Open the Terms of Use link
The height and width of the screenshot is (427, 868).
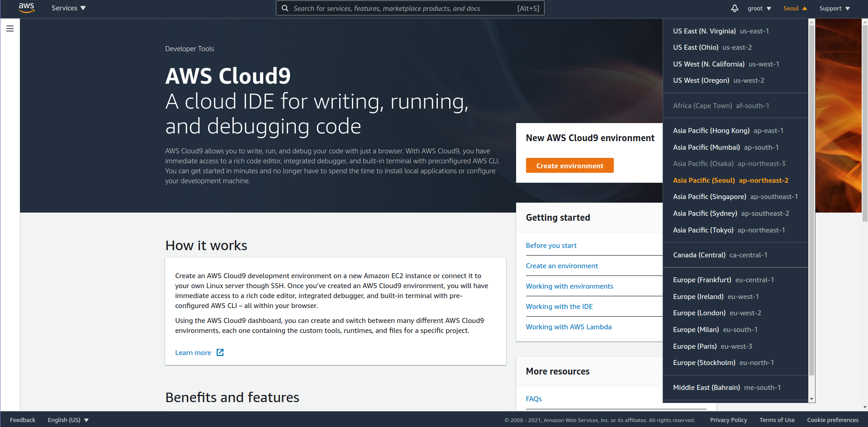coord(777,420)
